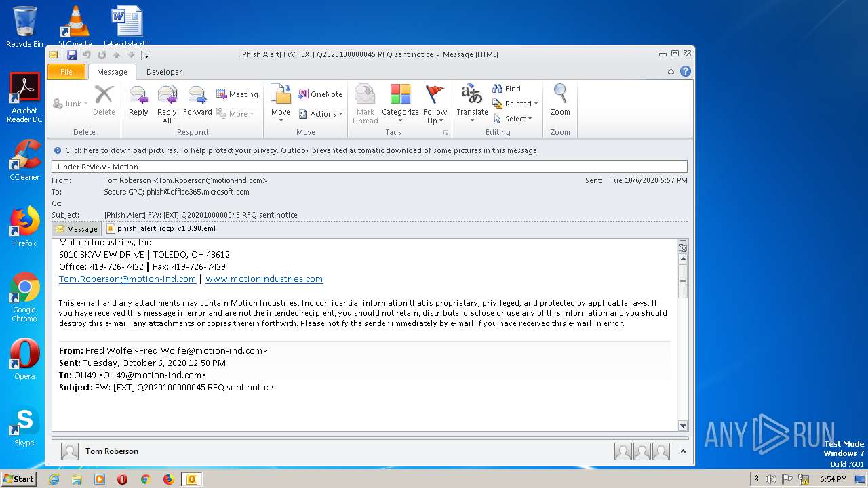Click the Windows Start button
The image size is (868, 488).
19,479
